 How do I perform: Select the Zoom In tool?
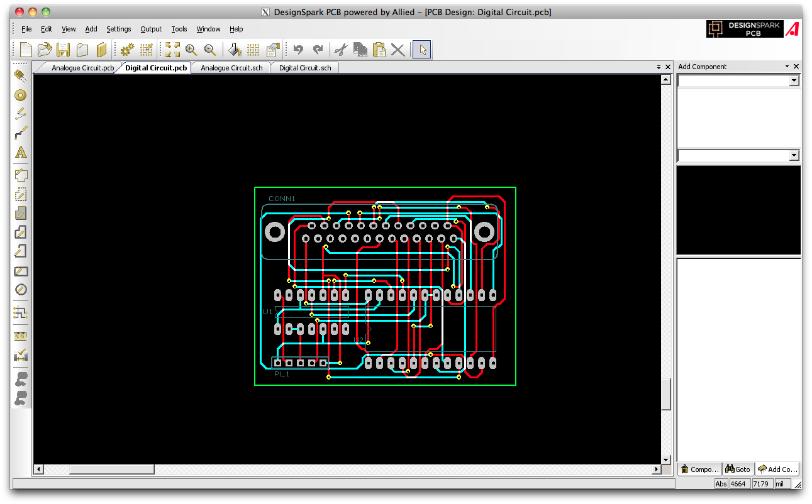(191, 50)
